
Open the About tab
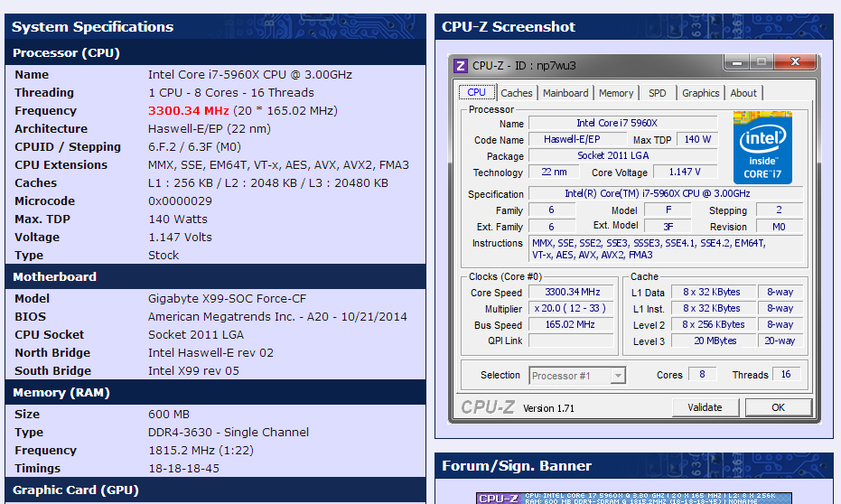tap(743, 93)
